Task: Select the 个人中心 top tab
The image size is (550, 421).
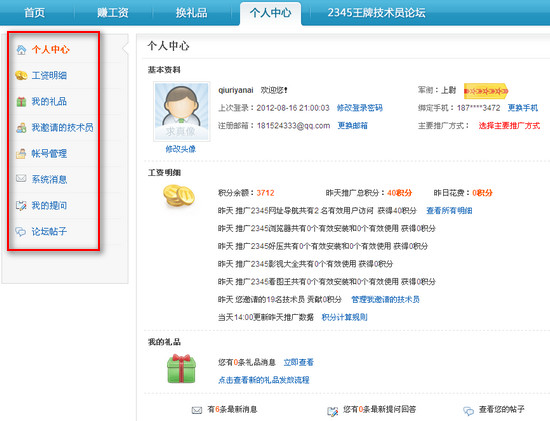Action: pos(270,13)
